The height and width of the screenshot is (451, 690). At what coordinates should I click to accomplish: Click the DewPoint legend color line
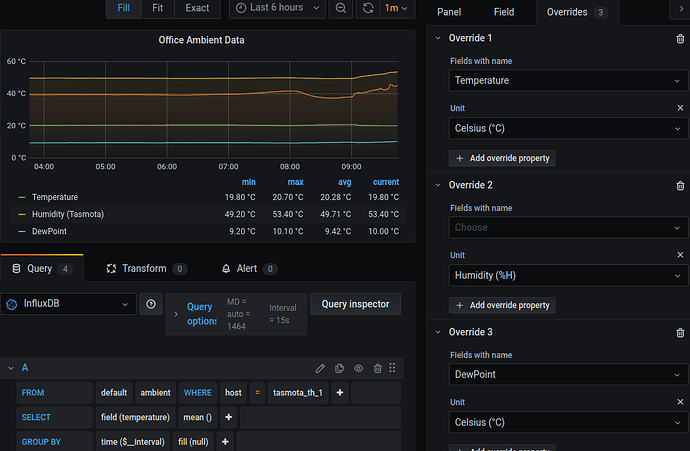[22, 231]
